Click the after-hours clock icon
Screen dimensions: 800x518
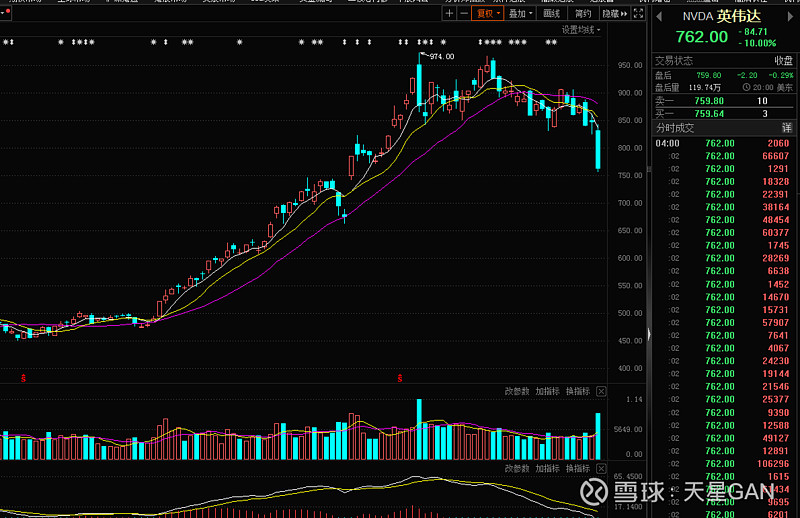tap(746, 87)
